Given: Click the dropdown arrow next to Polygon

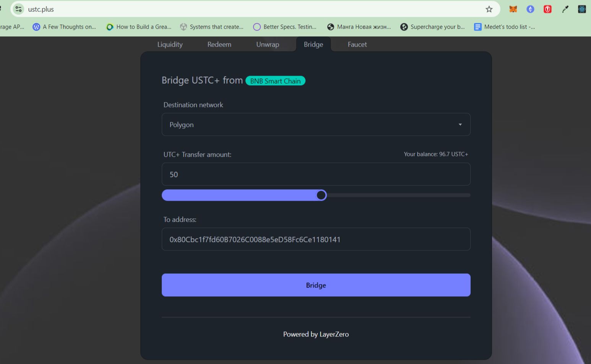Looking at the screenshot, I should click(460, 125).
